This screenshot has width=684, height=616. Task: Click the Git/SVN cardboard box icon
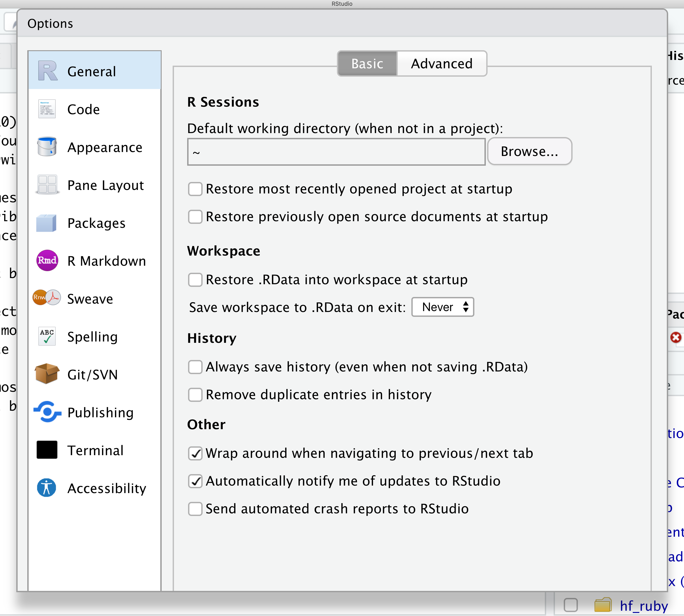[x=47, y=374]
